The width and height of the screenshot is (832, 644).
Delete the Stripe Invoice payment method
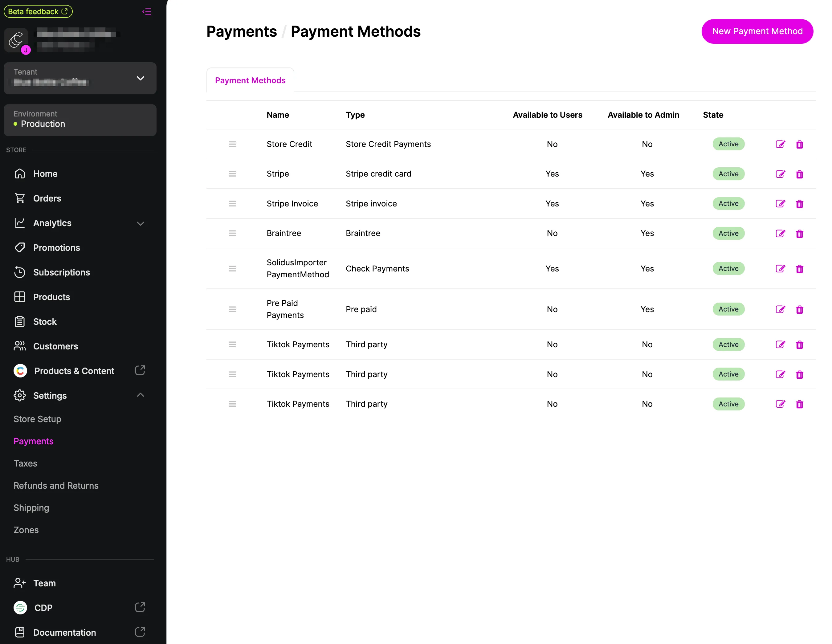(800, 204)
